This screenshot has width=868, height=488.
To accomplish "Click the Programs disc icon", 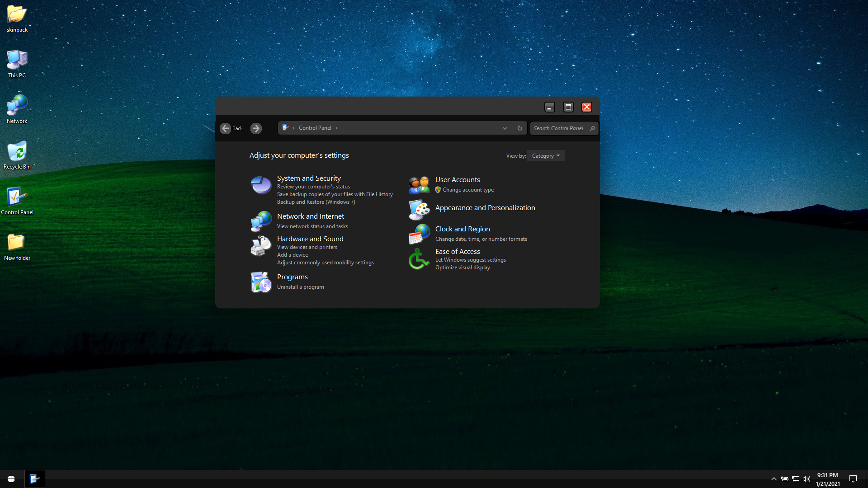I will point(261,282).
